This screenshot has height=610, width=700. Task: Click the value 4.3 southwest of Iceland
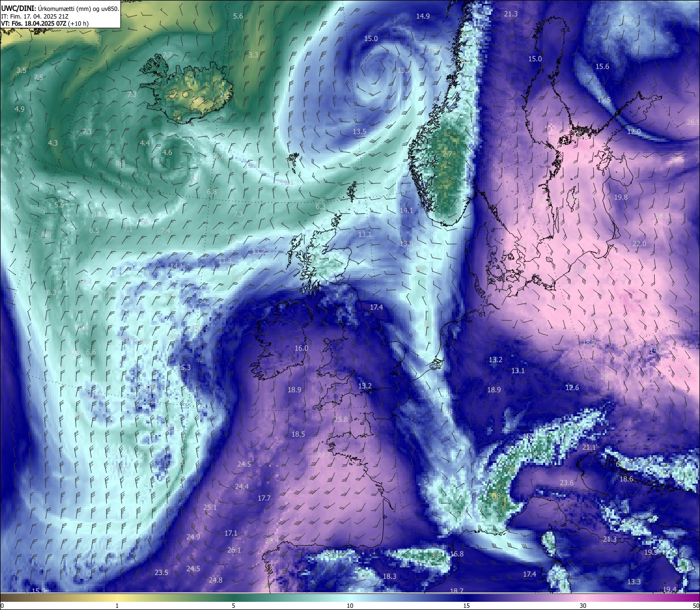[x=52, y=143]
